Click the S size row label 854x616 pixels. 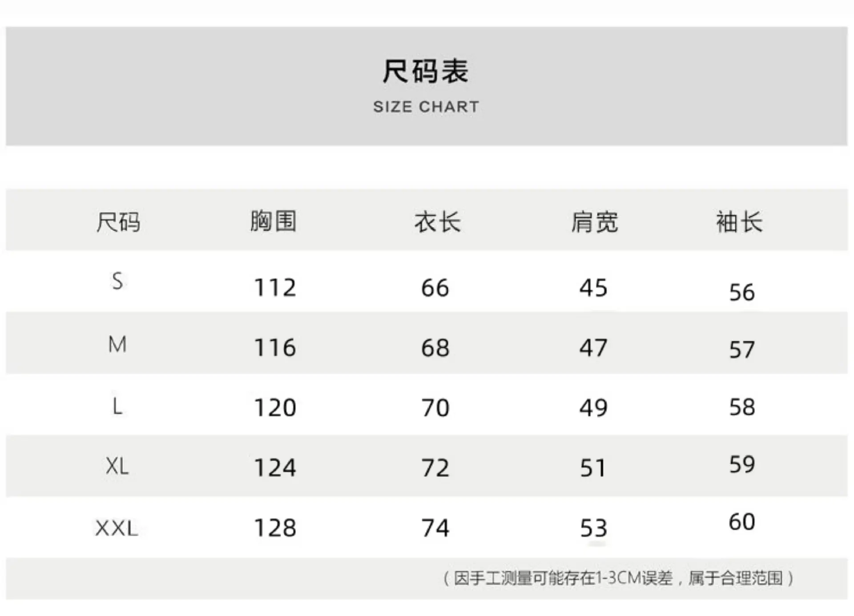pyautogui.click(x=117, y=281)
